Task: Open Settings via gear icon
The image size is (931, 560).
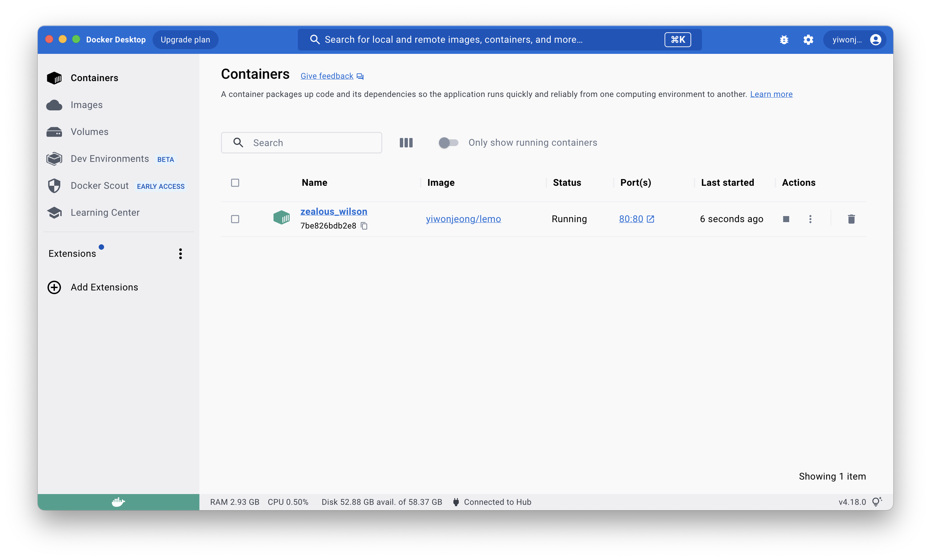Action: [808, 40]
